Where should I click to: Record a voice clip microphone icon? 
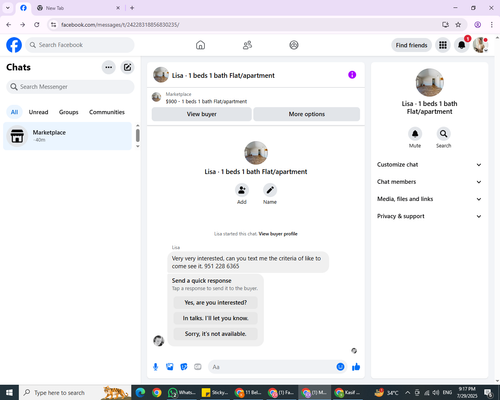coord(155,367)
